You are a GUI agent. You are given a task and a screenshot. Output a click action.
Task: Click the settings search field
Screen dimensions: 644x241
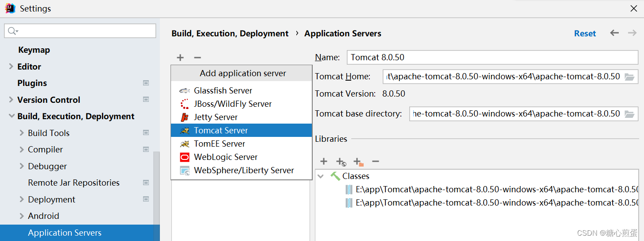click(x=80, y=31)
